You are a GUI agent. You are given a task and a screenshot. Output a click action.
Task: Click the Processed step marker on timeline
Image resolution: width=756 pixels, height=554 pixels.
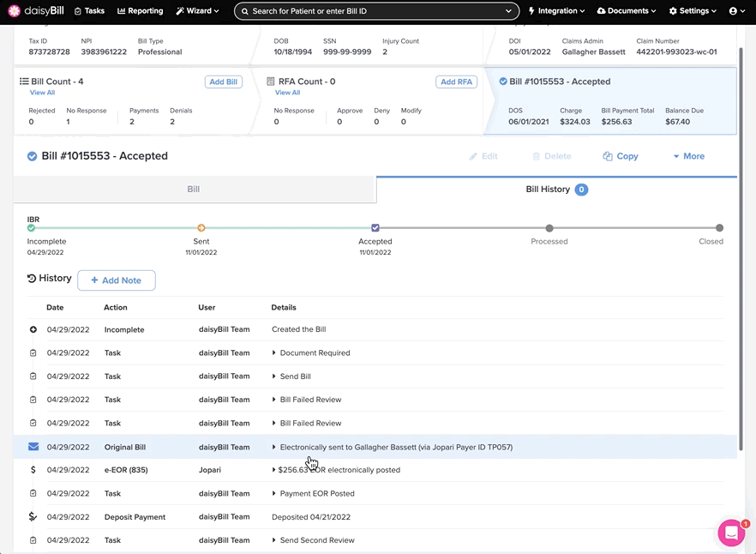tap(549, 228)
